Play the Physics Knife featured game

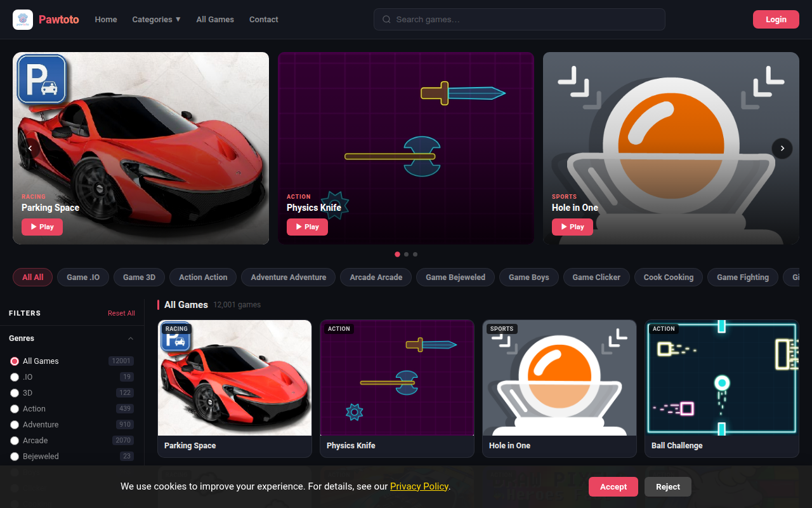(x=307, y=227)
